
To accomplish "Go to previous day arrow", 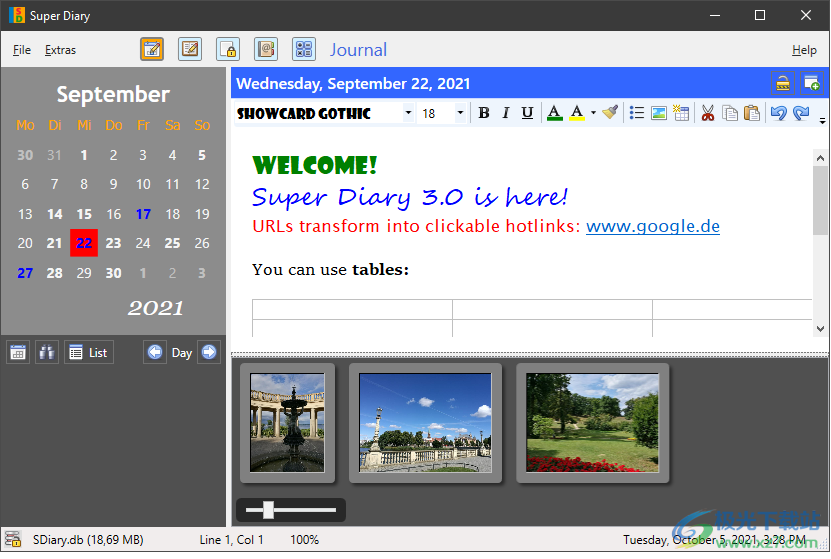I will pos(155,352).
